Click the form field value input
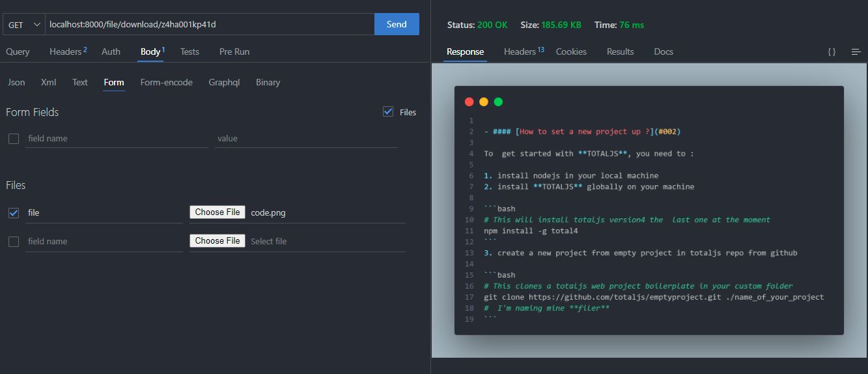The height and width of the screenshot is (374, 868). (x=306, y=138)
